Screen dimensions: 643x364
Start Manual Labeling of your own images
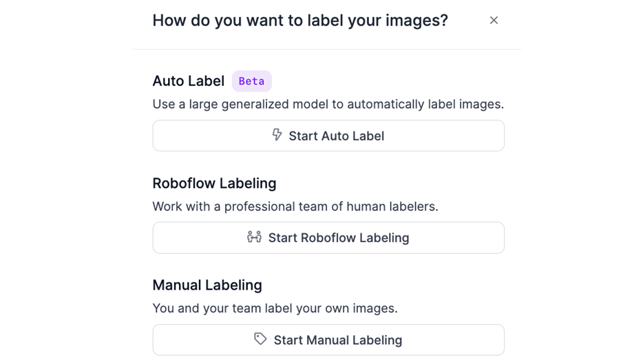click(x=328, y=340)
